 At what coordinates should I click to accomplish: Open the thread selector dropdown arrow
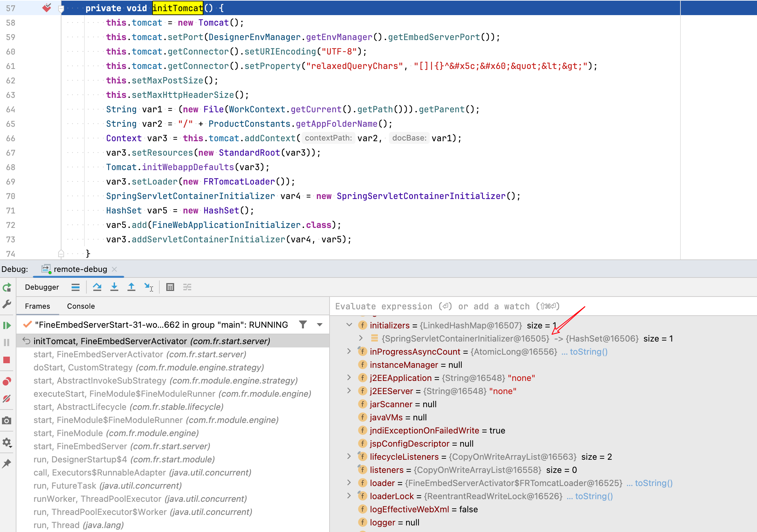point(319,325)
